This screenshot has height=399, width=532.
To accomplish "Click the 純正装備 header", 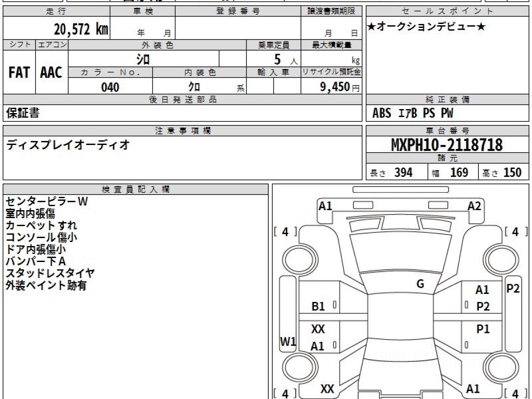I will coord(447,100).
